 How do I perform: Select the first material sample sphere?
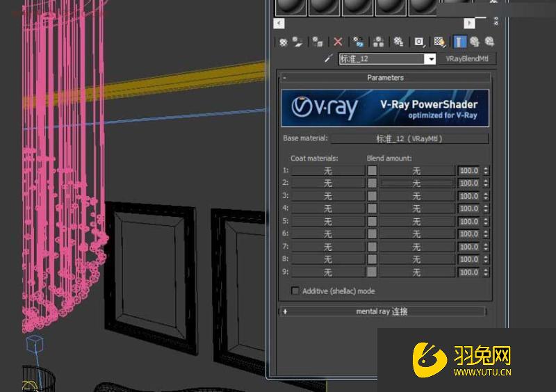pyautogui.click(x=291, y=7)
